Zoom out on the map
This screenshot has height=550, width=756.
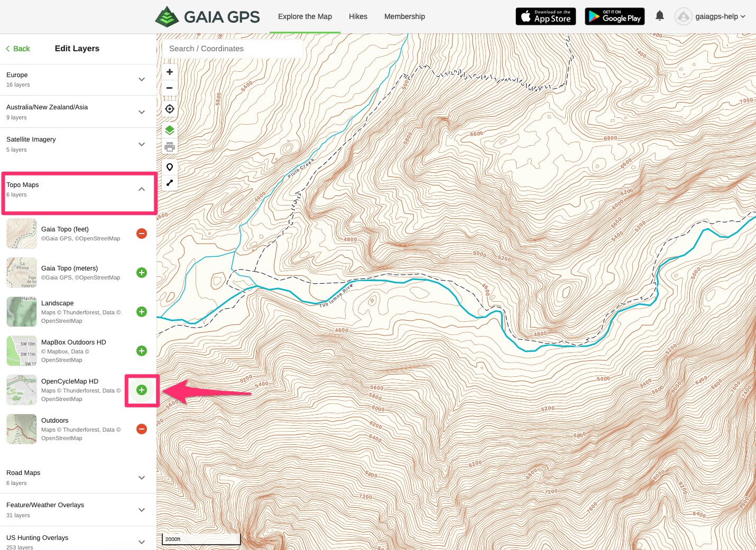170,88
